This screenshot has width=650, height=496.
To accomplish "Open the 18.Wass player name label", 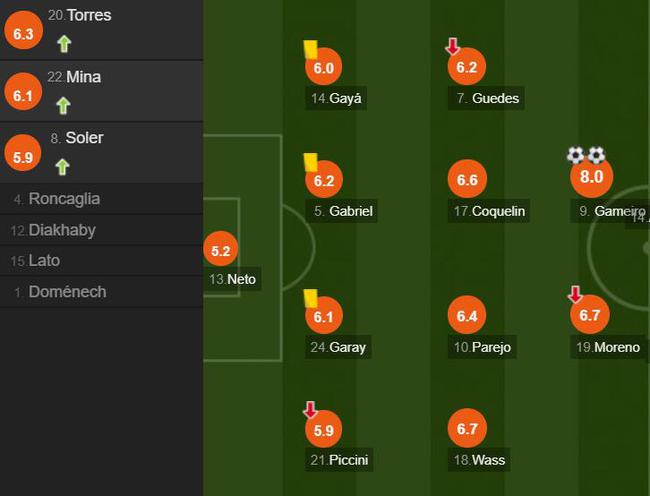I will (x=479, y=460).
